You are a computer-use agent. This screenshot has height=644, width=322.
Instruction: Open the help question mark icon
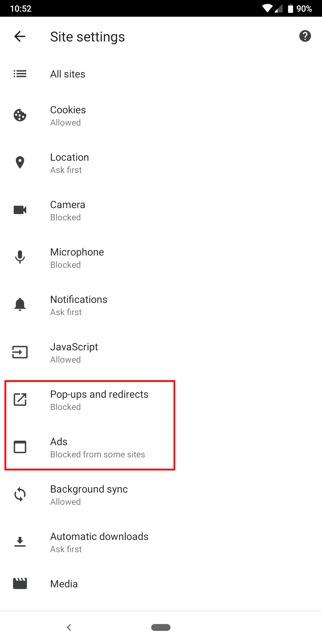click(x=305, y=36)
